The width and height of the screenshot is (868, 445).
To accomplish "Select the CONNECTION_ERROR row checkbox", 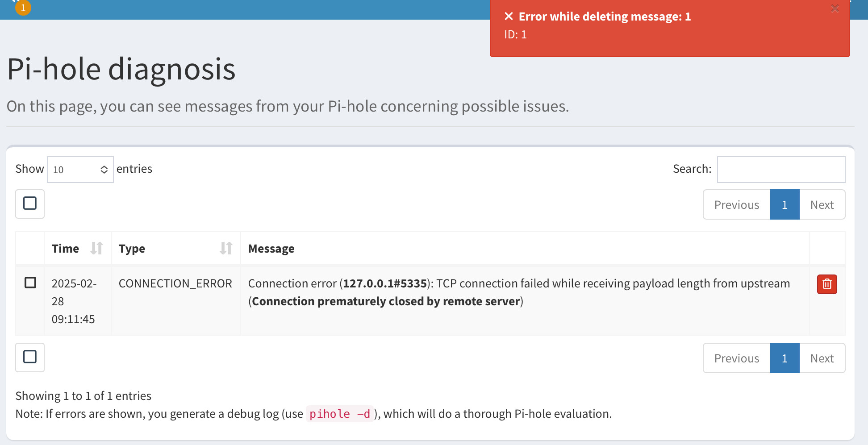I will 30,282.
